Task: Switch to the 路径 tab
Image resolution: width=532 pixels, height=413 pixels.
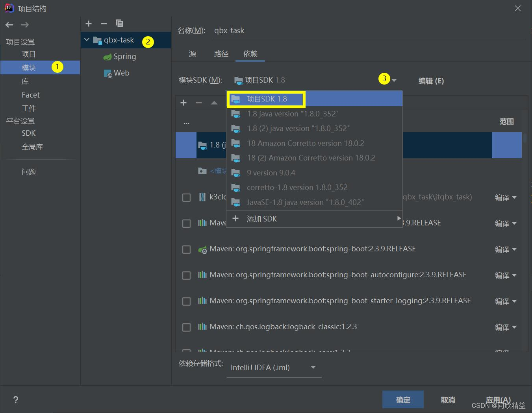Action: [x=221, y=53]
